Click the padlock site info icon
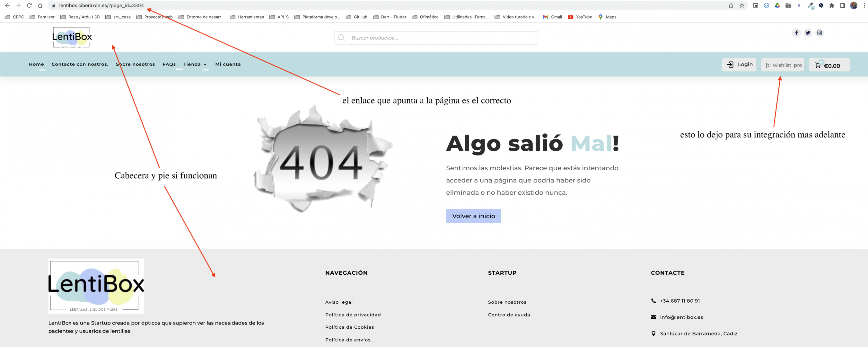Viewport: 868px width, 347px height. (54, 5)
